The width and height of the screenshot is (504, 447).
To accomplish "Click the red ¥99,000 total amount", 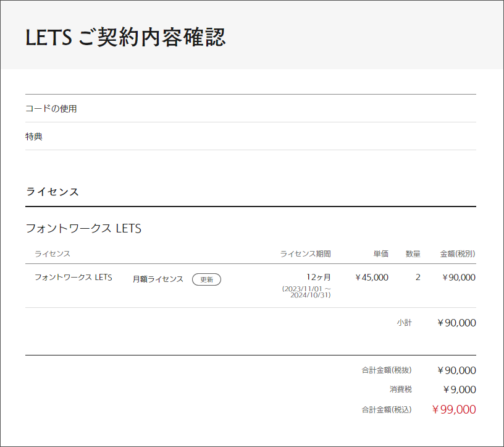I will pos(453,409).
